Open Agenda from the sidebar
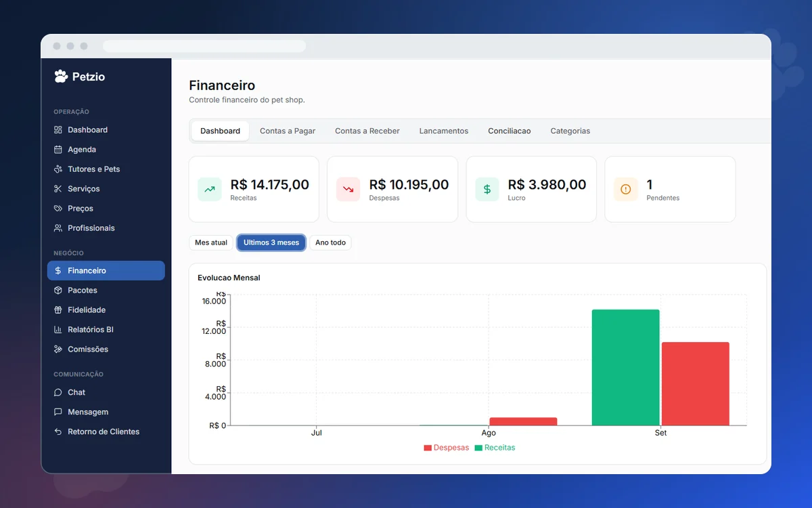This screenshot has height=508, width=812. (x=106, y=150)
